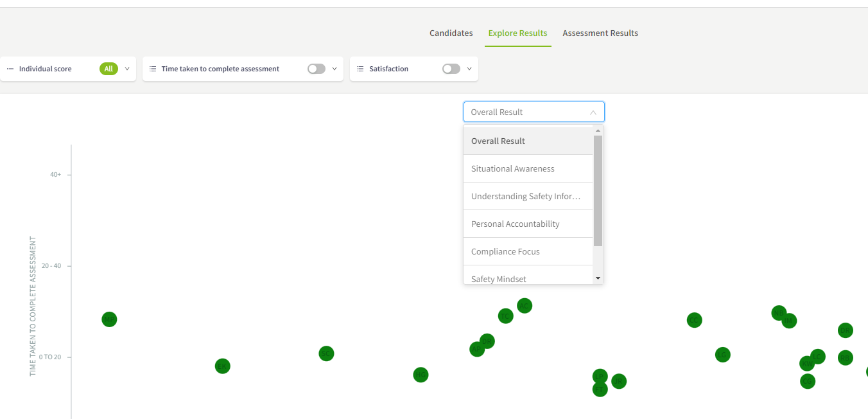This screenshot has width=868, height=419.
Task: Select the CC candidate dot
Action: (694, 320)
